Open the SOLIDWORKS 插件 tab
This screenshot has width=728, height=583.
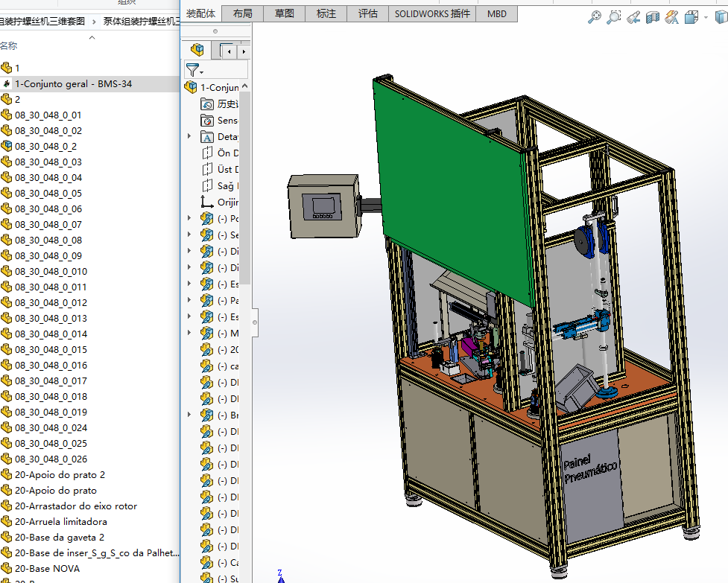point(431,13)
